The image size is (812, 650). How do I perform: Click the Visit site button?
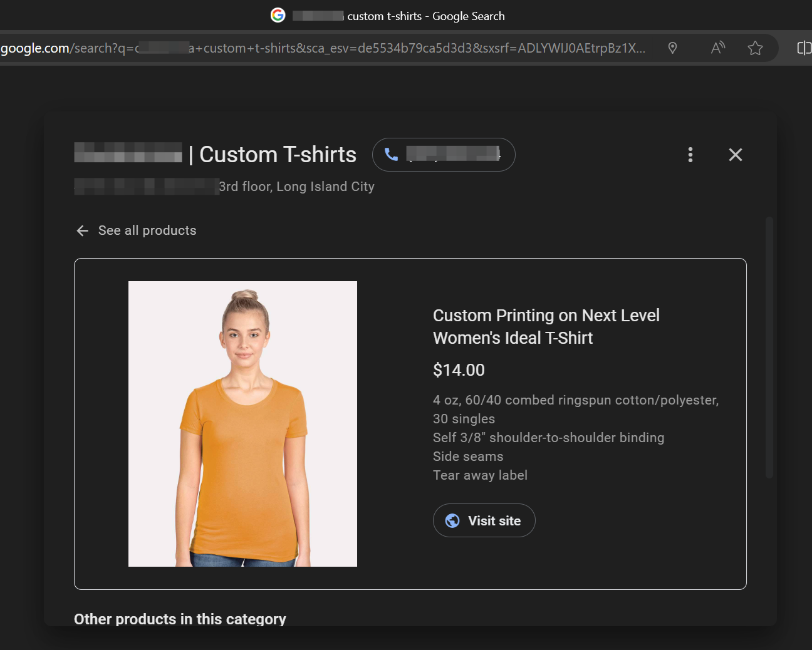484,520
